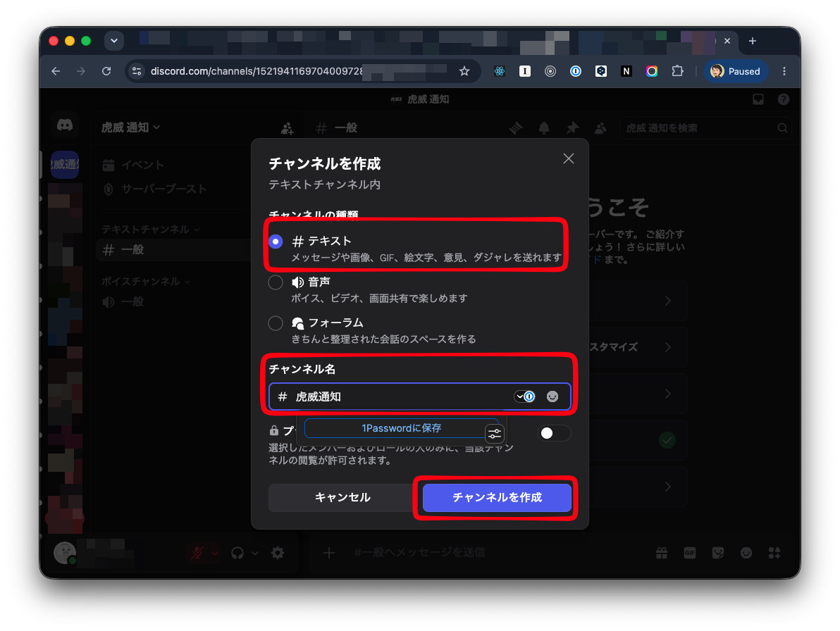The height and width of the screenshot is (631, 840).
Task: Open the React DevTools extension icon
Action: point(500,71)
